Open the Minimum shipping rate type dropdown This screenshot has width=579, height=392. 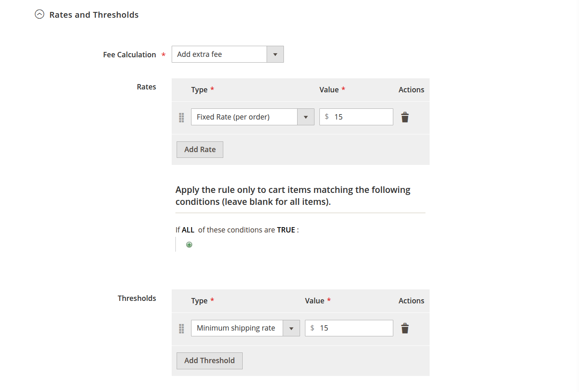tap(245, 328)
